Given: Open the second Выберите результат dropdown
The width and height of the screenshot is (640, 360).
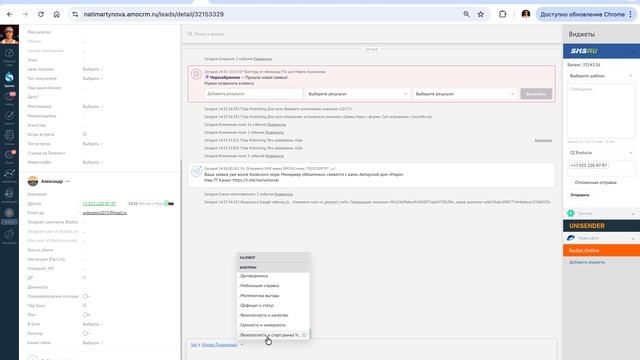Looking at the screenshot, I should pos(465,94).
